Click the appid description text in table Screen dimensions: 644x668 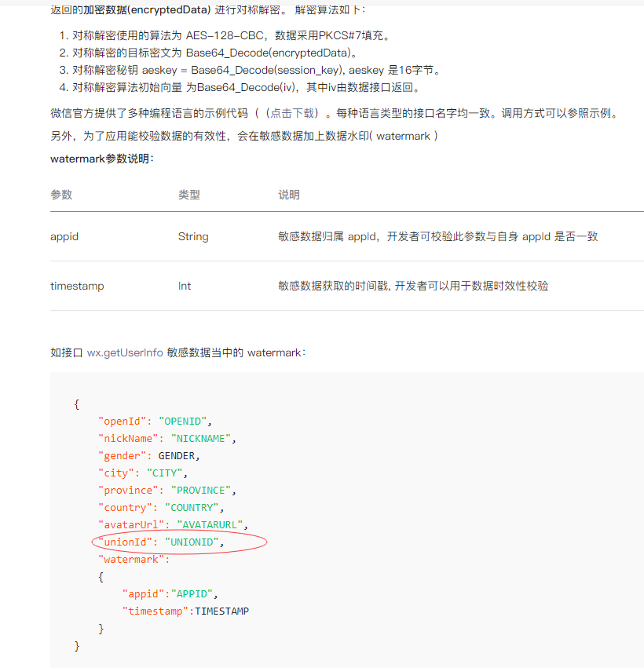pyautogui.click(x=438, y=236)
